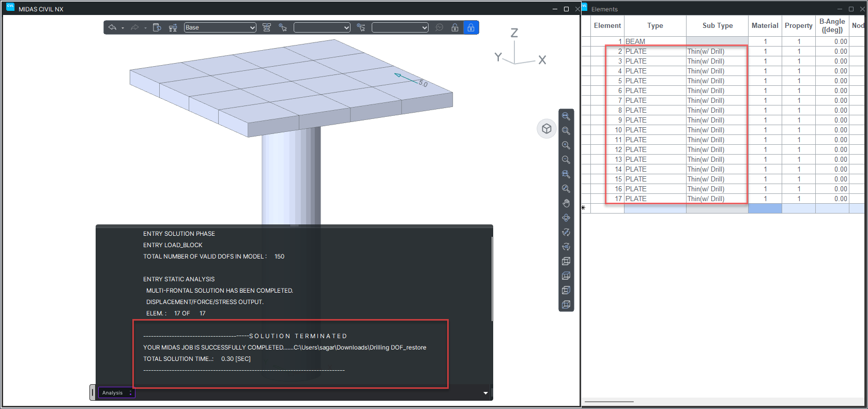Click the document-refresh icon beside Redo
The image size is (868, 409).
pos(157,27)
